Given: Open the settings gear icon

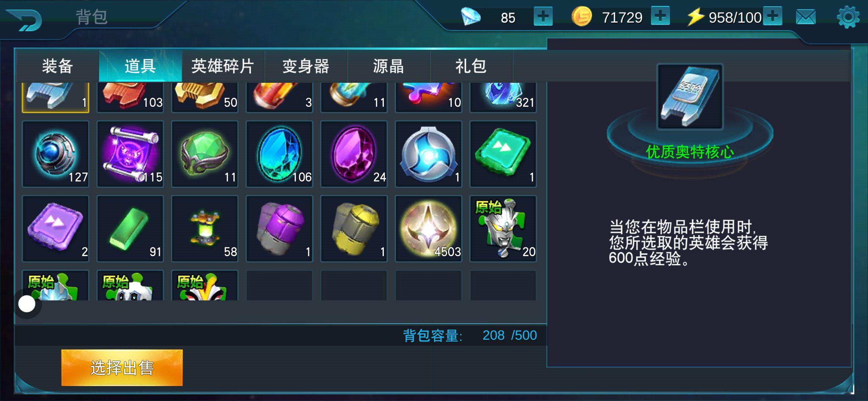Looking at the screenshot, I should [x=848, y=17].
